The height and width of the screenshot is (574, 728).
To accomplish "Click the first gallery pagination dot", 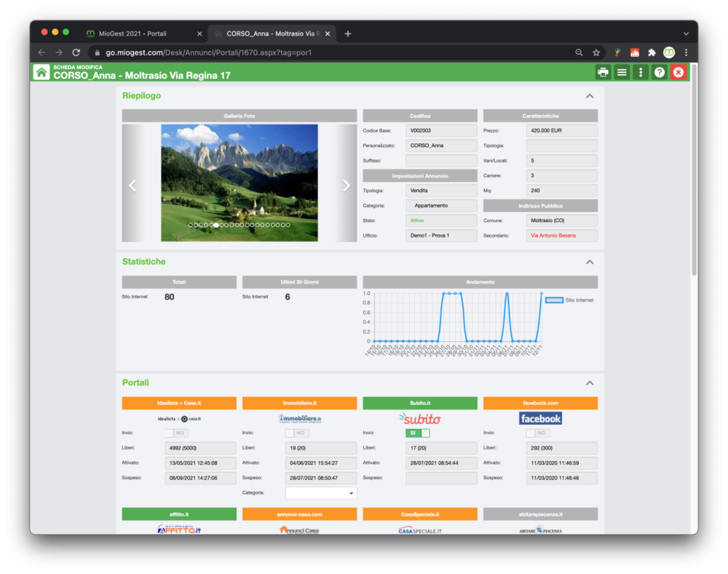I will 190,225.
